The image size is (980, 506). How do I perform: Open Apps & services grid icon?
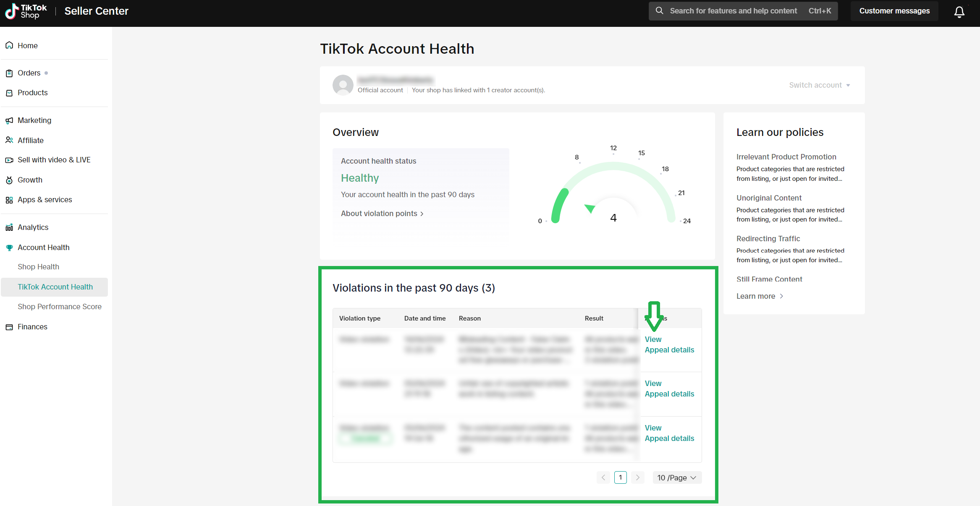tap(9, 200)
